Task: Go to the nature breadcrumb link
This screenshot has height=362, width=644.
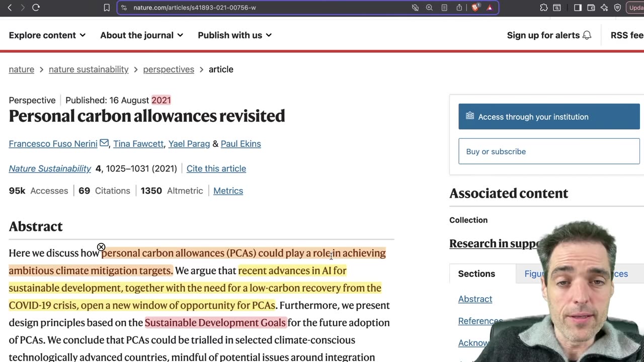Action: point(22,69)
